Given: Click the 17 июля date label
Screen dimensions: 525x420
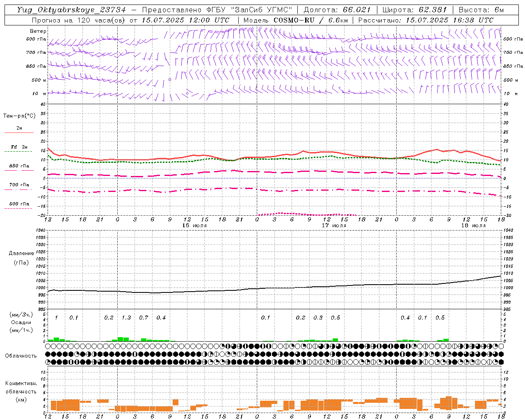Looking at the screenshot, I should click(x=334, y=226).
